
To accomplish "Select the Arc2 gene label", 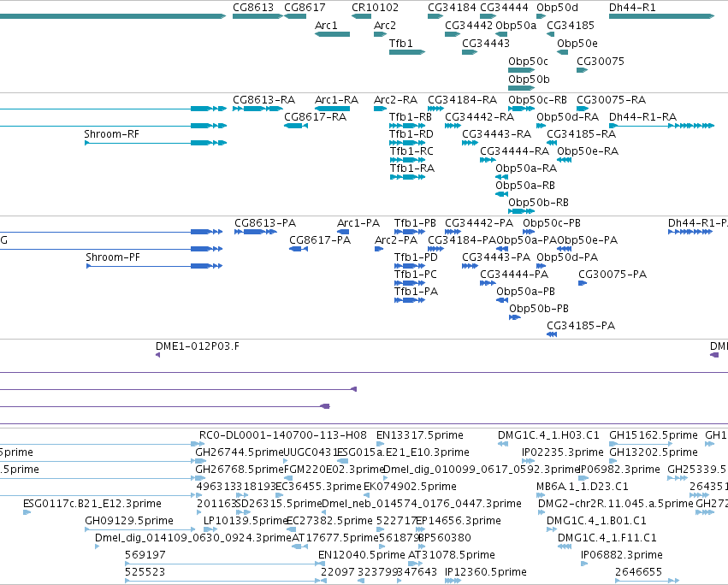I will 385,25.
